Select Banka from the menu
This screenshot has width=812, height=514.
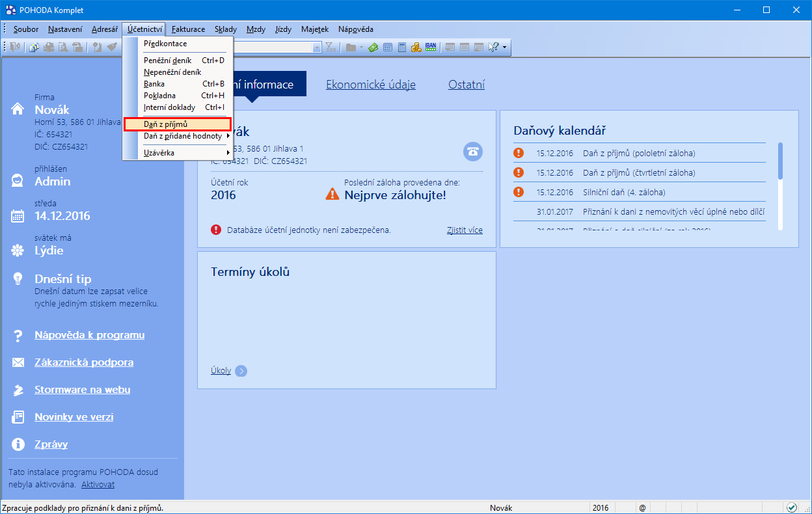pyautogui.click(x=178, y=84)
